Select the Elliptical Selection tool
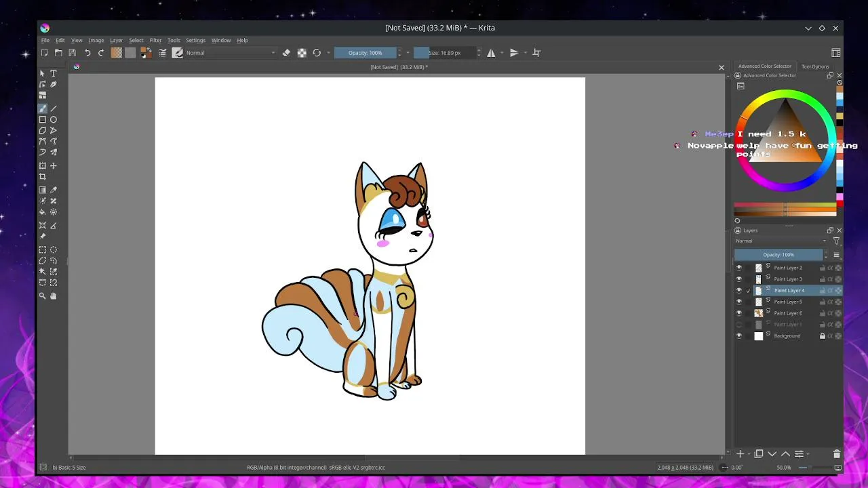 click(54, 250)
